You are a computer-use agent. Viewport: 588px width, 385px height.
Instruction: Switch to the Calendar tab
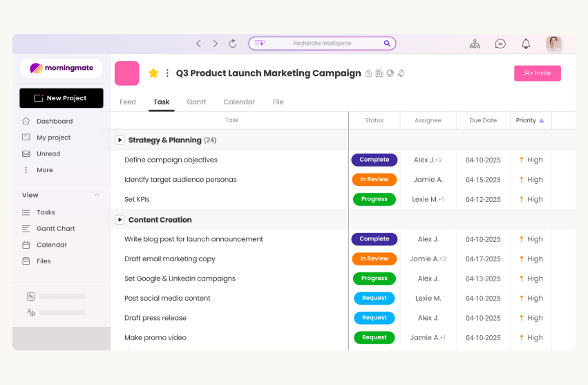239,102
